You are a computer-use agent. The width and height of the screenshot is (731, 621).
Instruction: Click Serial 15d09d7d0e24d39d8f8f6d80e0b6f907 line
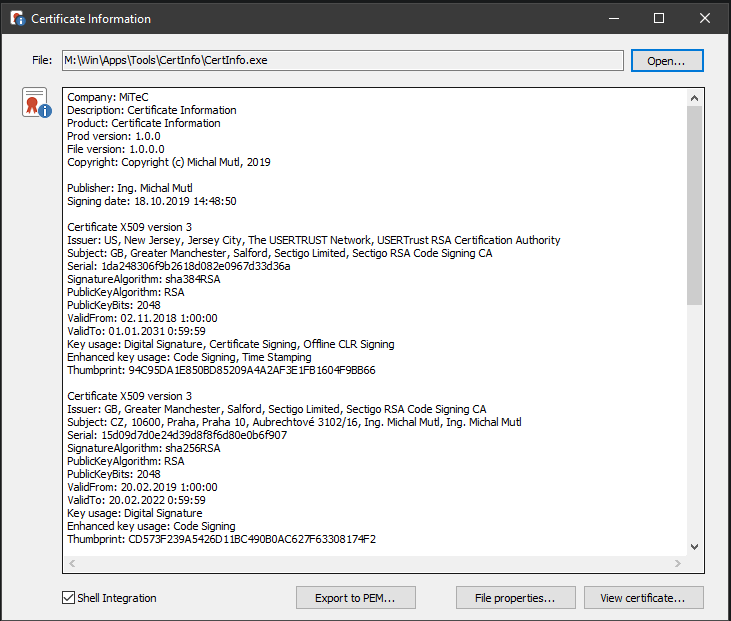(177, 435)
